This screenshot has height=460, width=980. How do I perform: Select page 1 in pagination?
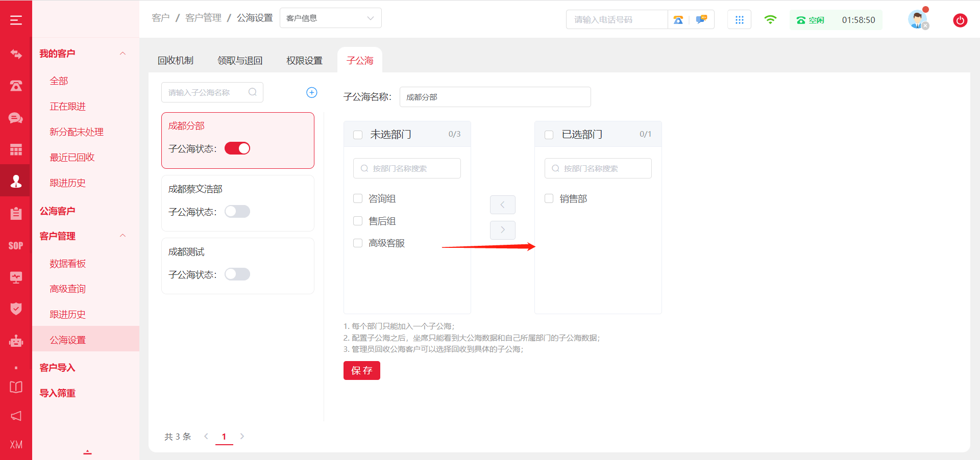point(224,437)
